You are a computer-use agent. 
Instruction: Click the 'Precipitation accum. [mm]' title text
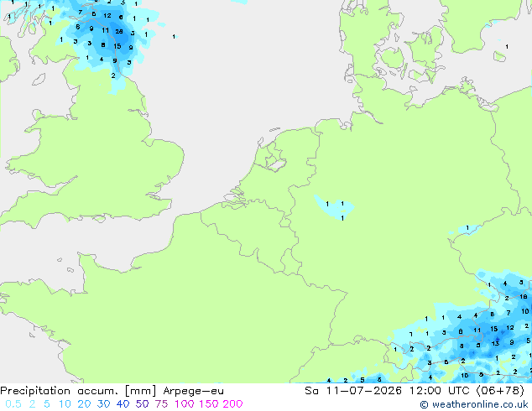78,391
